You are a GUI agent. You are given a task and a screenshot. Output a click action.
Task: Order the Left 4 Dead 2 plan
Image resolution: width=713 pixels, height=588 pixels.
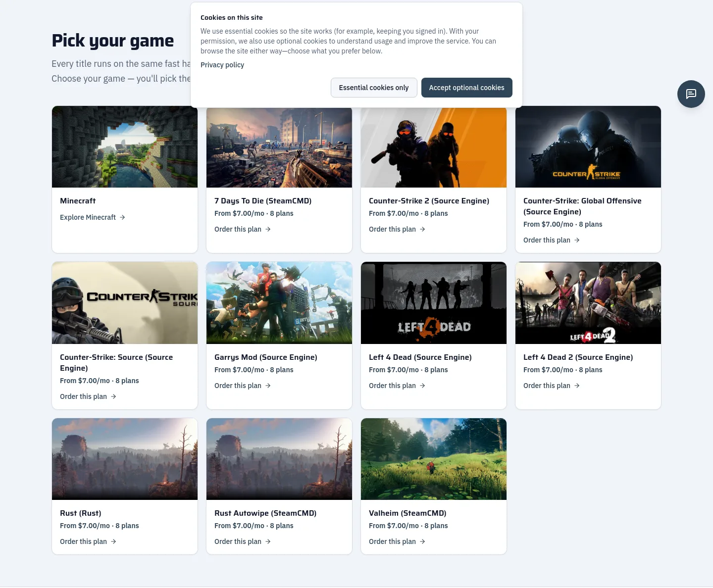[552, 386]
